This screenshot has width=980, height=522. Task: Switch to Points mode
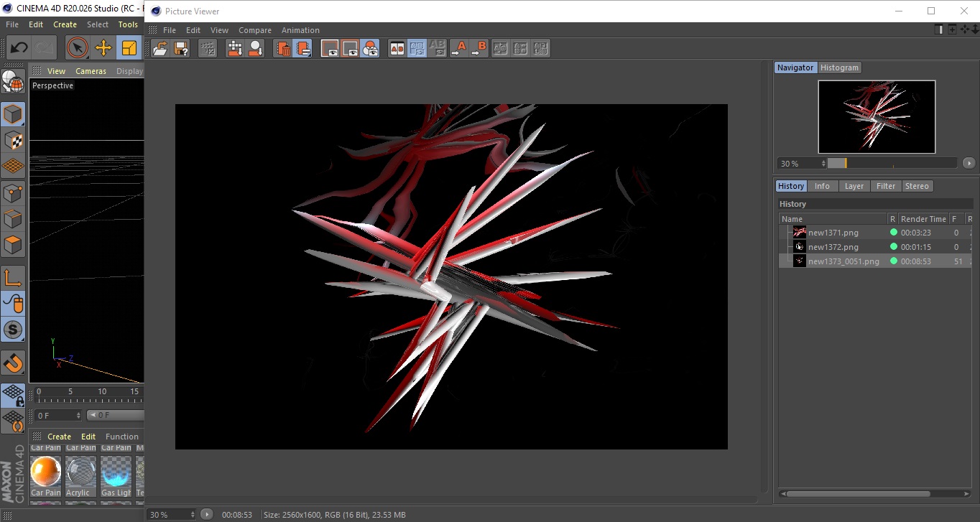pyautogui.click(x=13, y=193)
